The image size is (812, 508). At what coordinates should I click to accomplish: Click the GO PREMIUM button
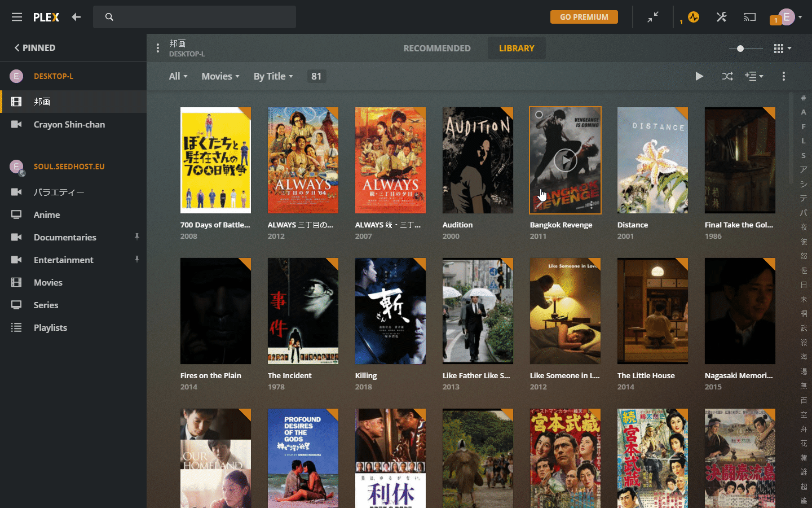pos(584,17)
